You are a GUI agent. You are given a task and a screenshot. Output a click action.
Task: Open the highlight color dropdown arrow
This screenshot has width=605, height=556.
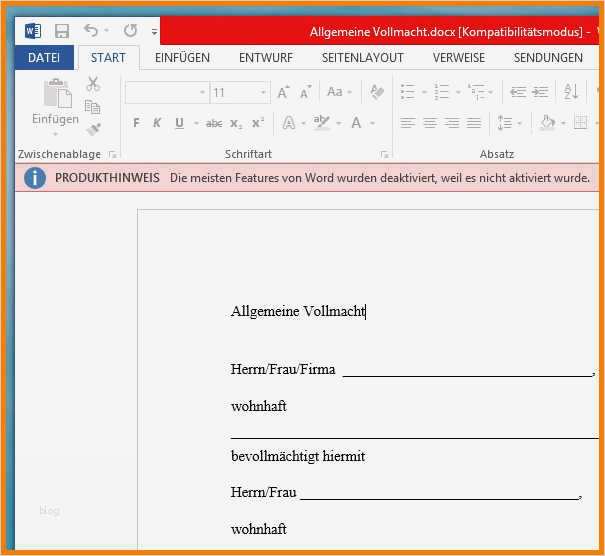click(x=339, y=123)
